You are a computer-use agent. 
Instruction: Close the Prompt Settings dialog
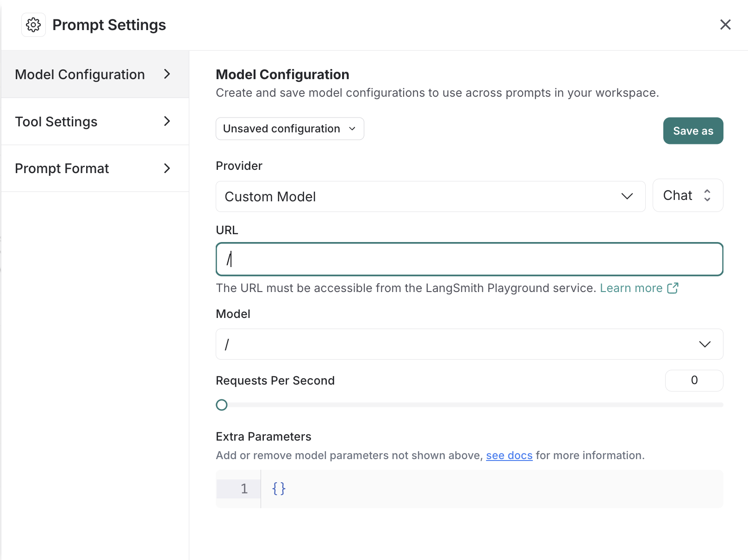(725, 25)
